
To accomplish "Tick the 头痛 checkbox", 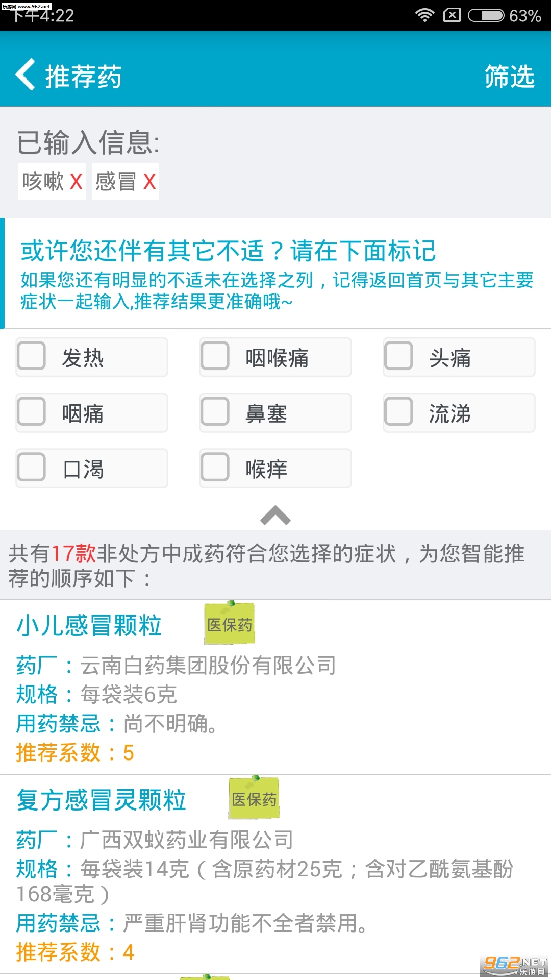I will pyautogui.click(x=399, y=356).
